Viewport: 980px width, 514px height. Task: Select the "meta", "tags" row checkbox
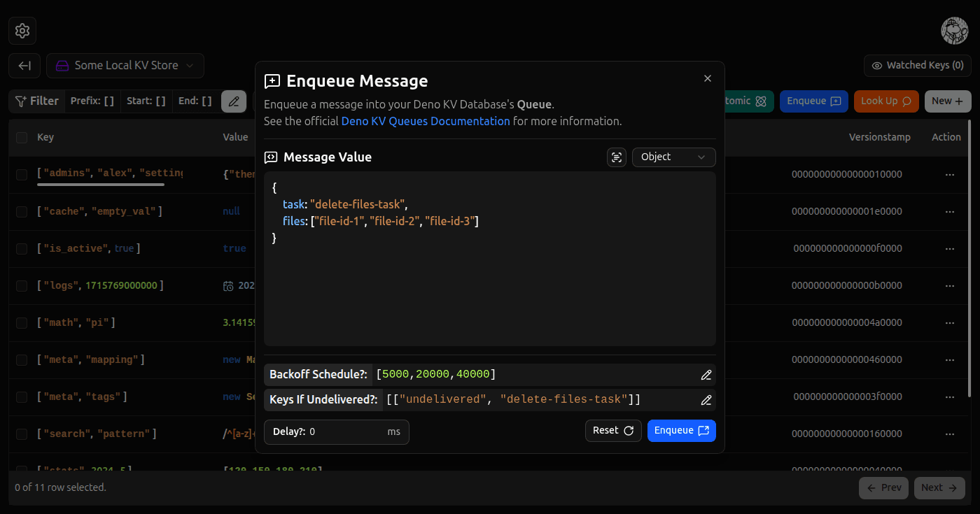coord(22,397)
